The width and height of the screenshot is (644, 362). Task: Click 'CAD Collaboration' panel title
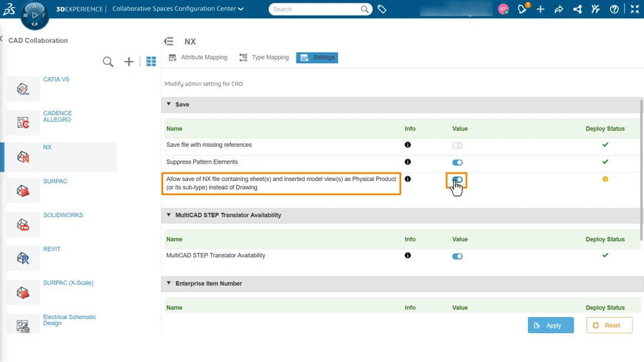coord(38,40)
